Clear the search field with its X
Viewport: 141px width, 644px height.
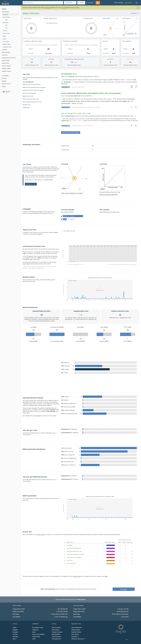(x=62, y=3)
